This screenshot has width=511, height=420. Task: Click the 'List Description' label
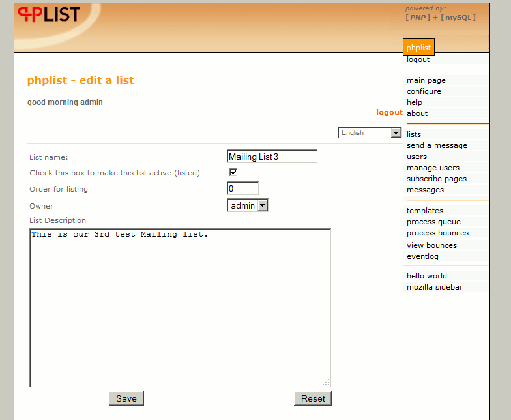(57, 220)
